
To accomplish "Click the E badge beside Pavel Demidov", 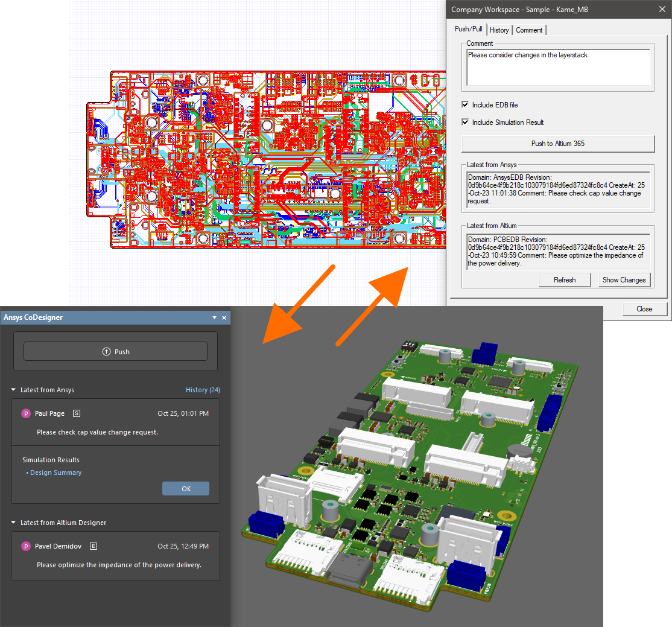I will click(94, 546).
